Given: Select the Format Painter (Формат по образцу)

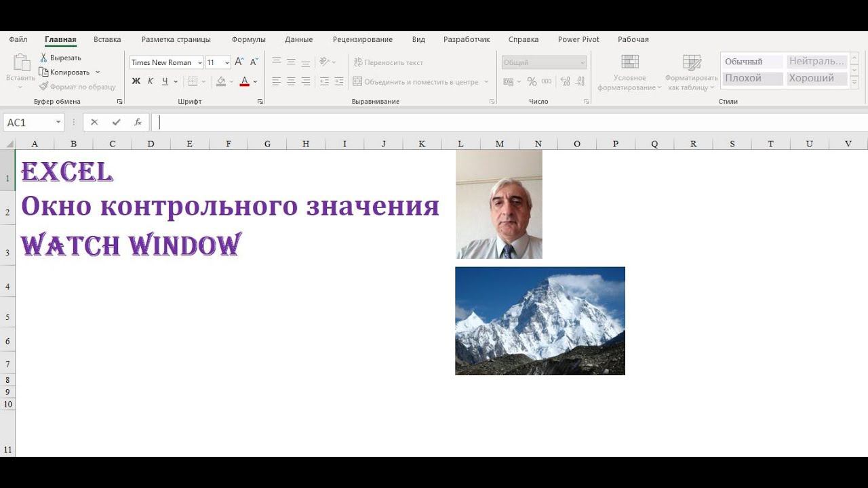Looking at the screenshot, I should click(x=77, y=87).
